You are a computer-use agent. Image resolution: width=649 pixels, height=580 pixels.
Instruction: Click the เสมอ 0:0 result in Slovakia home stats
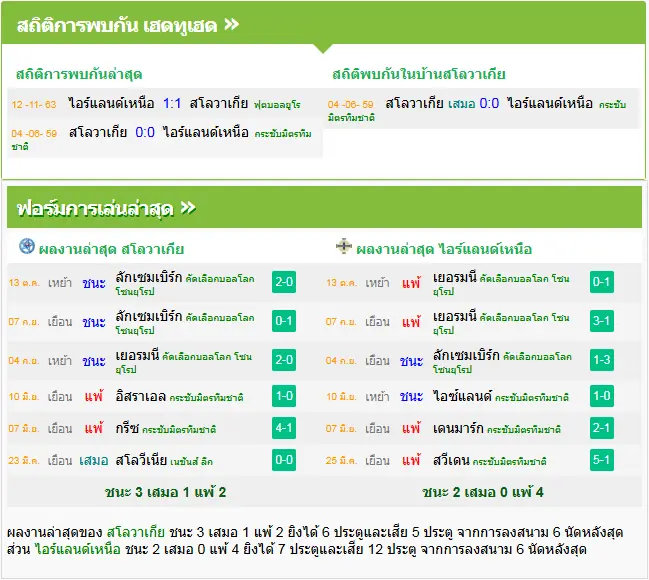[474, 103]
